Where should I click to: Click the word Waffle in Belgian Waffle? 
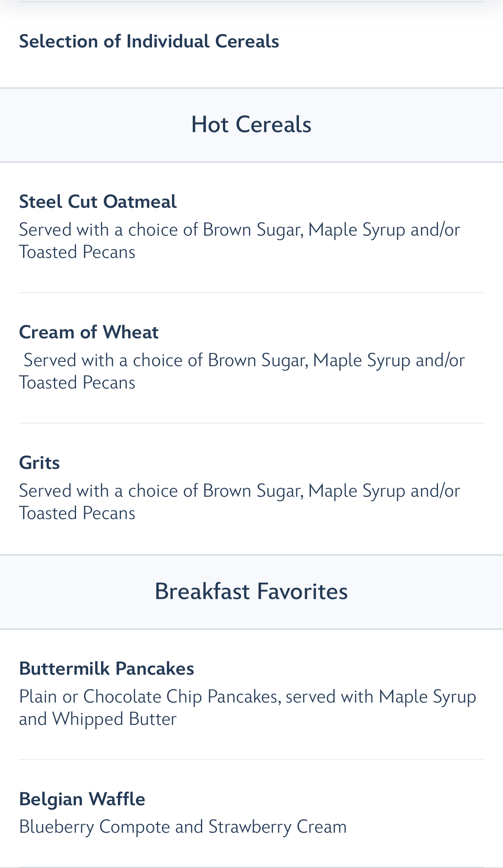pyautogui.click(x=117, y=799)
